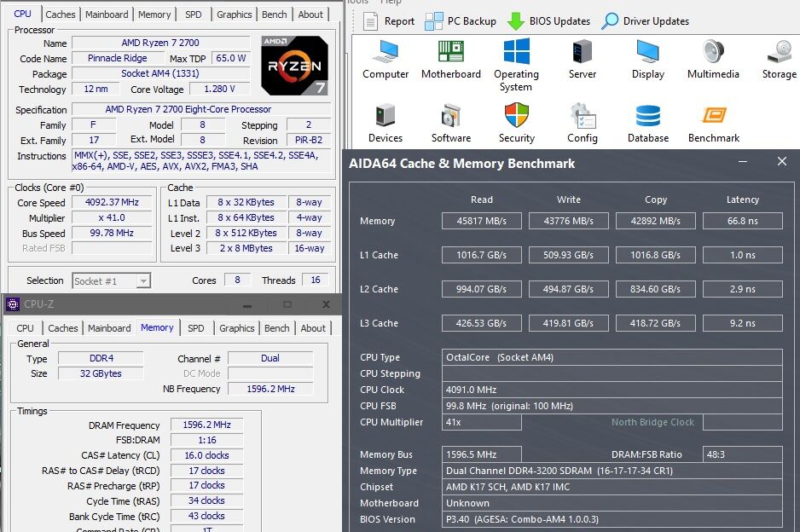800x532 pixels.
Task: Switch to Graphics tab in upper CPU-Z window
Action: pyautogui.click(x=235, y=14)
